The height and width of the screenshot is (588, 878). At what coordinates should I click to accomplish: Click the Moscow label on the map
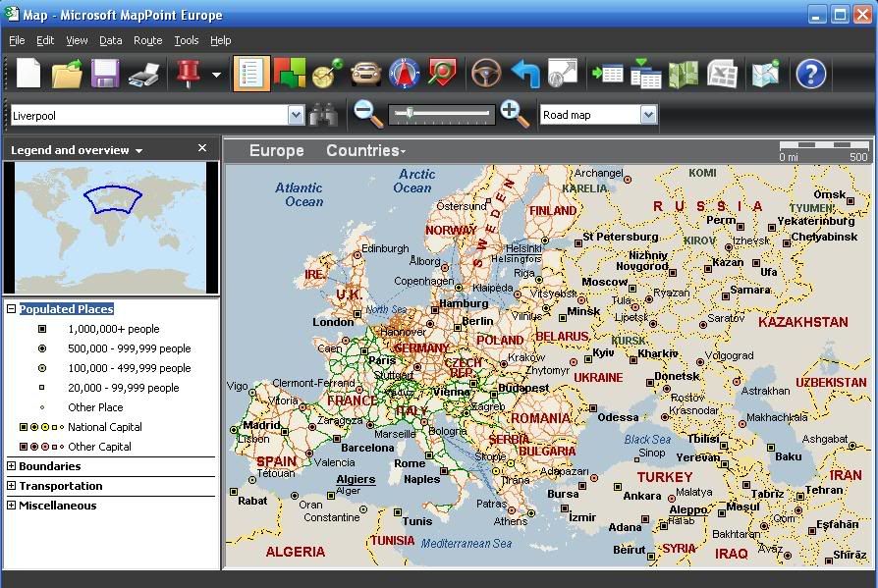point(605,282)
